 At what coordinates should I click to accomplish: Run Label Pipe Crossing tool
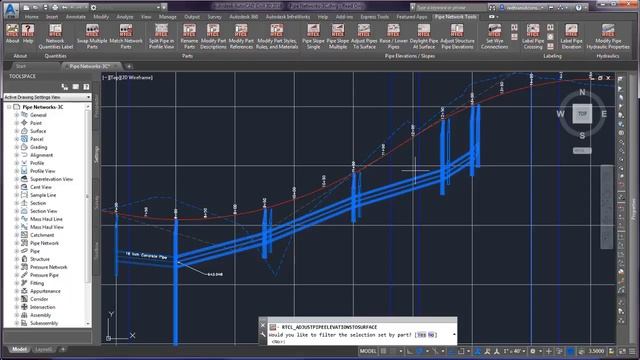(533, 36)
